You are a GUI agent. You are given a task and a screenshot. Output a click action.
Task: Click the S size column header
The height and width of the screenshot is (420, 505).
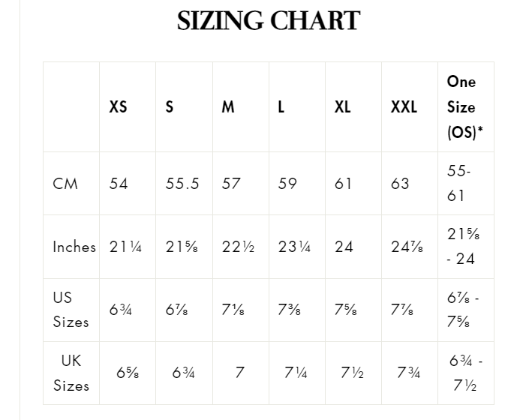(170, 106)
